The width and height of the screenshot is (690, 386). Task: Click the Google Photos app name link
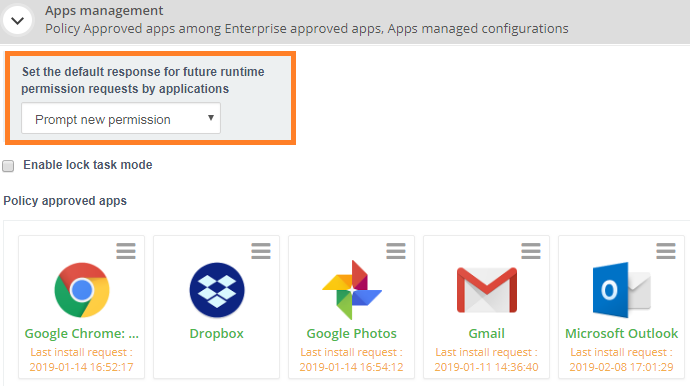point(352,334)
